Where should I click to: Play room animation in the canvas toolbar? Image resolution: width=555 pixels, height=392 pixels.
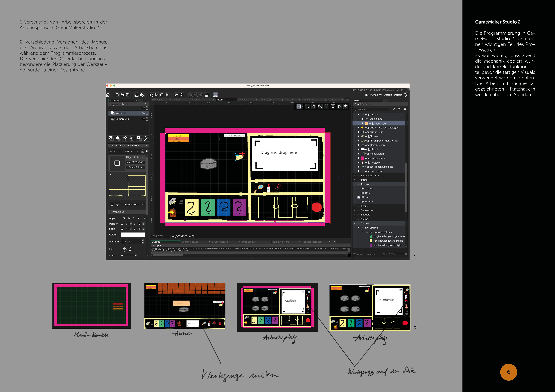339,106
